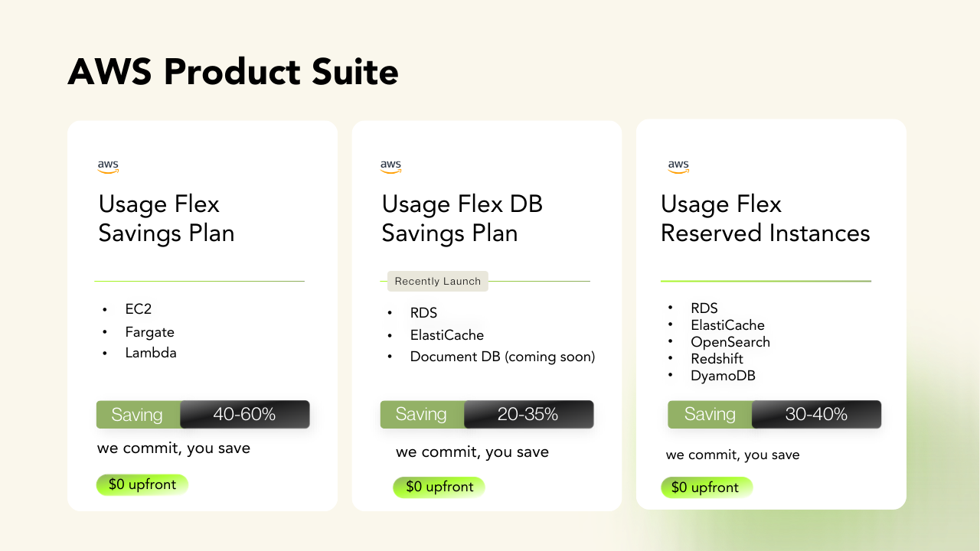Image resolution: width=980 pixels, height=551 pixels.
Task: Click $0 upfront pill on Reserved Instances card
Action: [705, 487]
